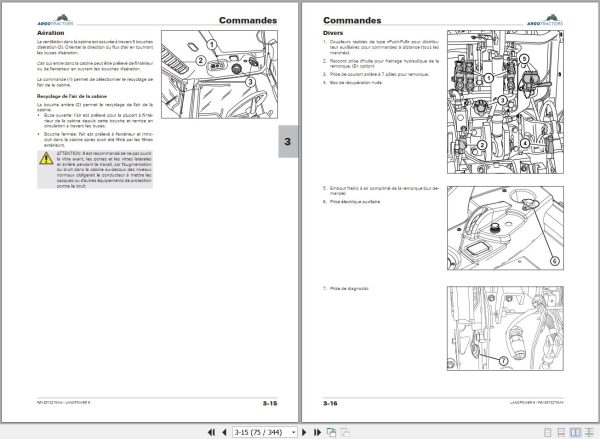Click the '6. Prise électrique auxiliaire' list item

pos(352,202)
